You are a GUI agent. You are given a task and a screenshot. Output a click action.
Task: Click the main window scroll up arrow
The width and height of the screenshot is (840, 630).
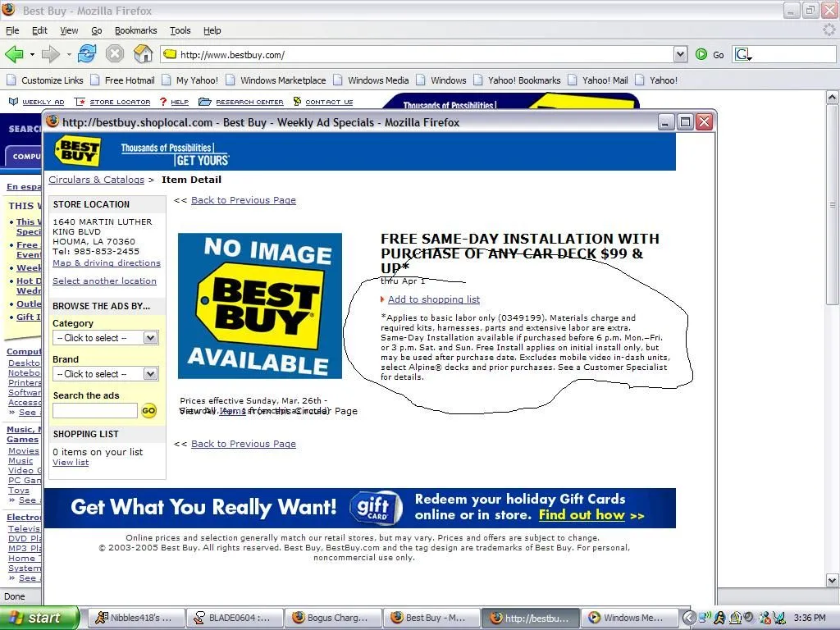point(832,97)
